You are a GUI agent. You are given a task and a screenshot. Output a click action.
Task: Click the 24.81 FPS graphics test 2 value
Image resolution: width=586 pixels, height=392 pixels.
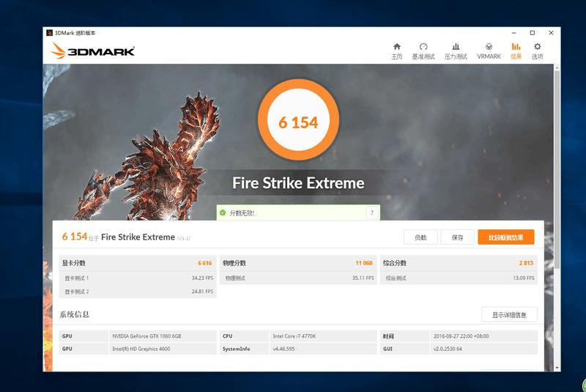(202, 292)
